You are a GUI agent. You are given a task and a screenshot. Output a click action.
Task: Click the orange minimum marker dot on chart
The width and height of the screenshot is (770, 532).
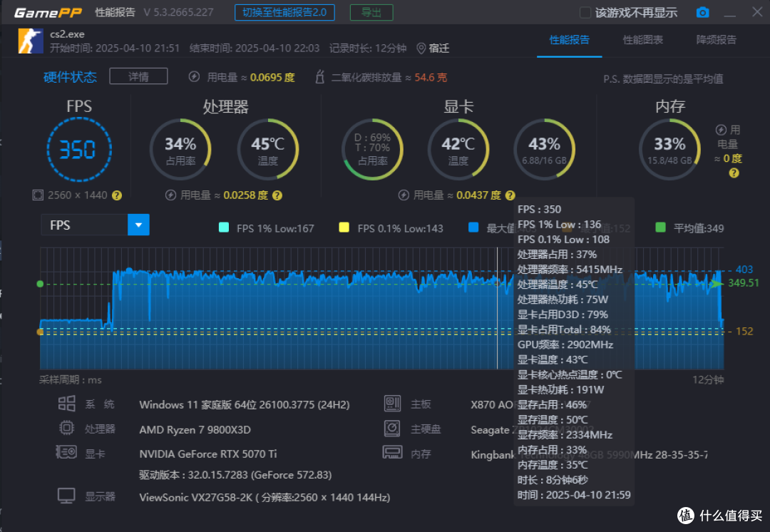coord(40,332)
